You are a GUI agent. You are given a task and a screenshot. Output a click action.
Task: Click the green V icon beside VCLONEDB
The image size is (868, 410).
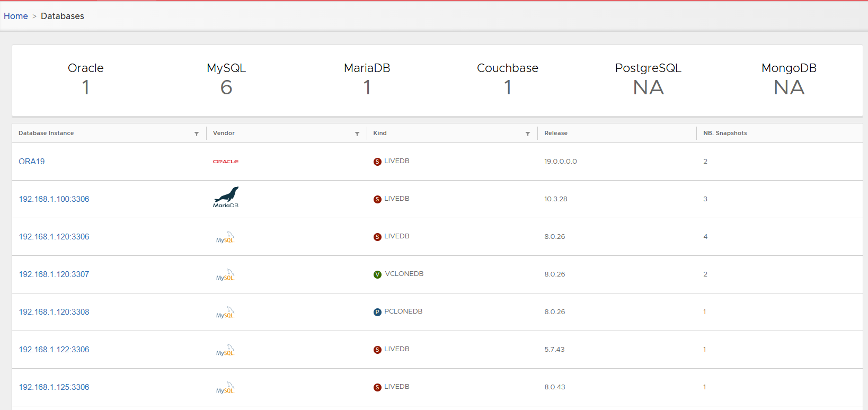click(x=377, y=274)
